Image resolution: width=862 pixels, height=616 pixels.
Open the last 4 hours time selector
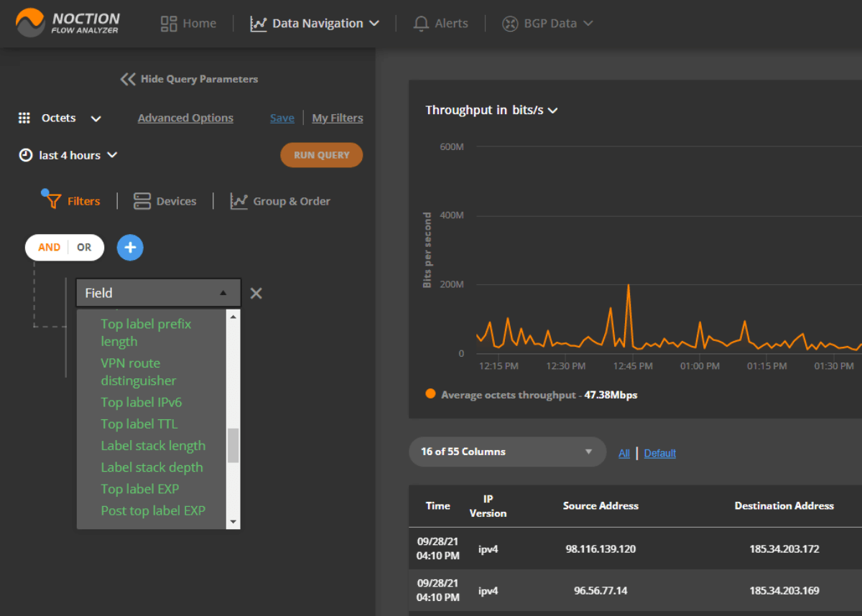pos(68,155)
